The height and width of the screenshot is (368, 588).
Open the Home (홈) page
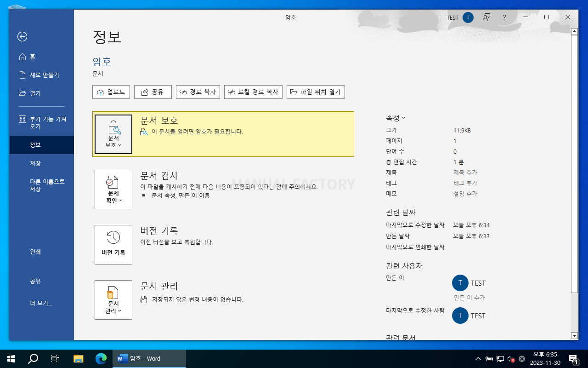41,57
